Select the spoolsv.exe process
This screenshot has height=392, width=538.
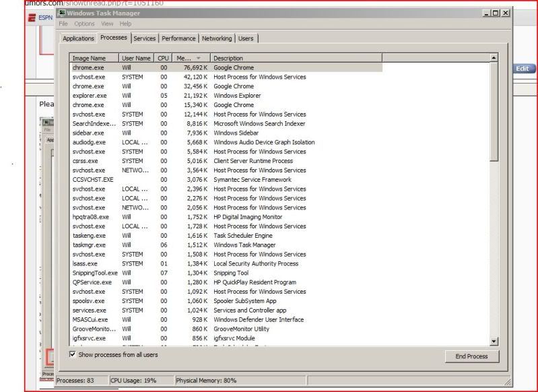[x=226, y=300]
